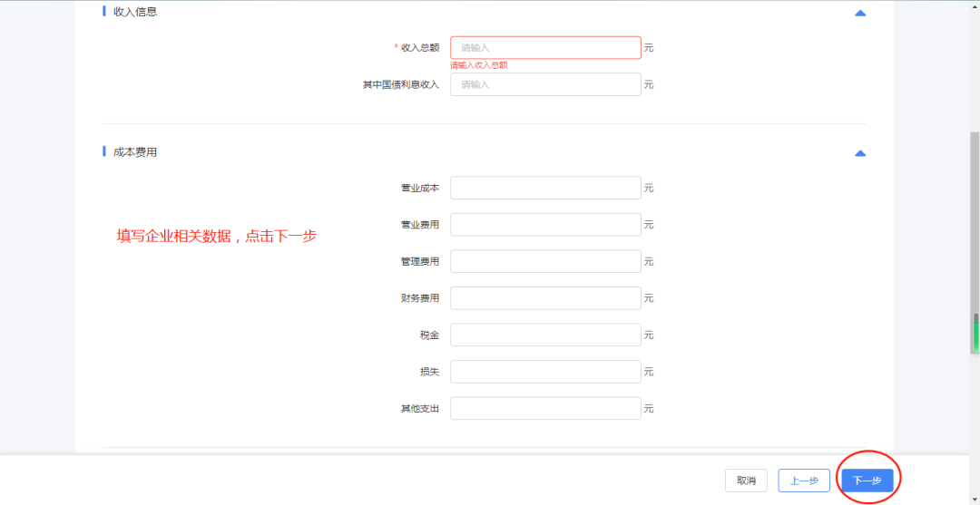Viewport: 980px width, 505px height.
Task: Click the 成本费用 section heading
Action: (x=135, y=152)
